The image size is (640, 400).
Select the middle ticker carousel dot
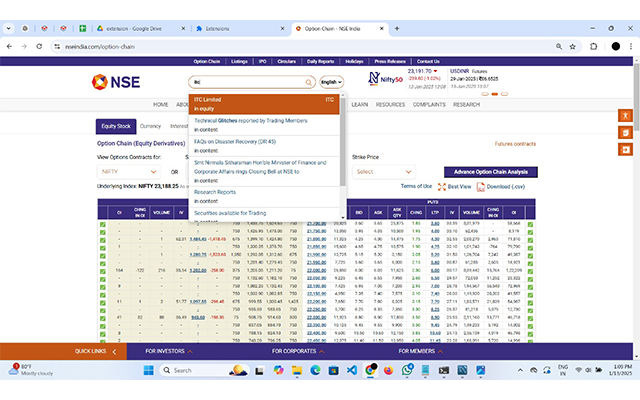click(495, 94)
